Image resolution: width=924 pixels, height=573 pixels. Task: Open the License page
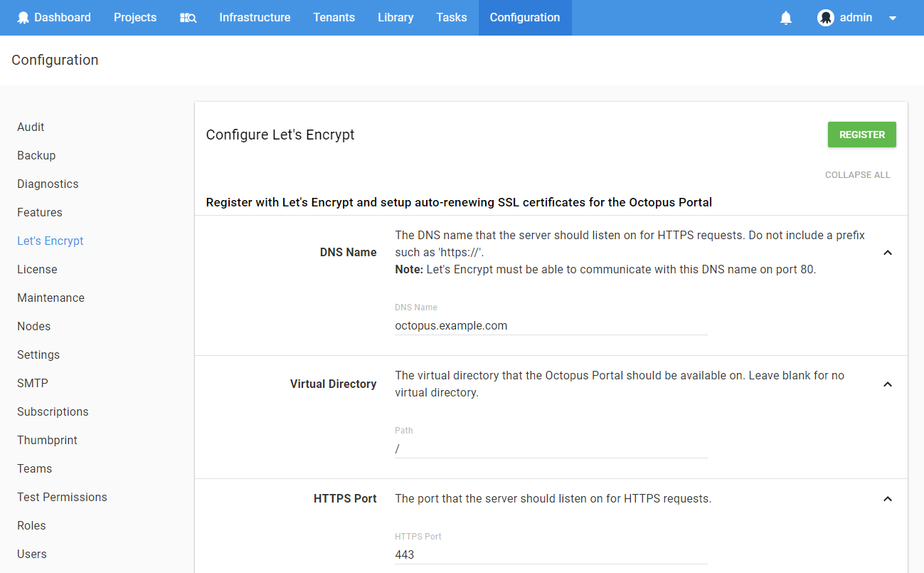click(x=37, y=269)
